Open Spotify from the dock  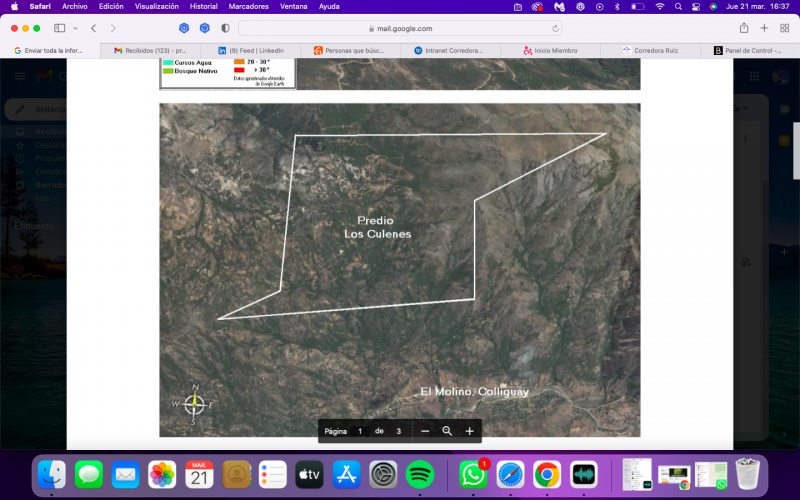(x=419, y=474)
